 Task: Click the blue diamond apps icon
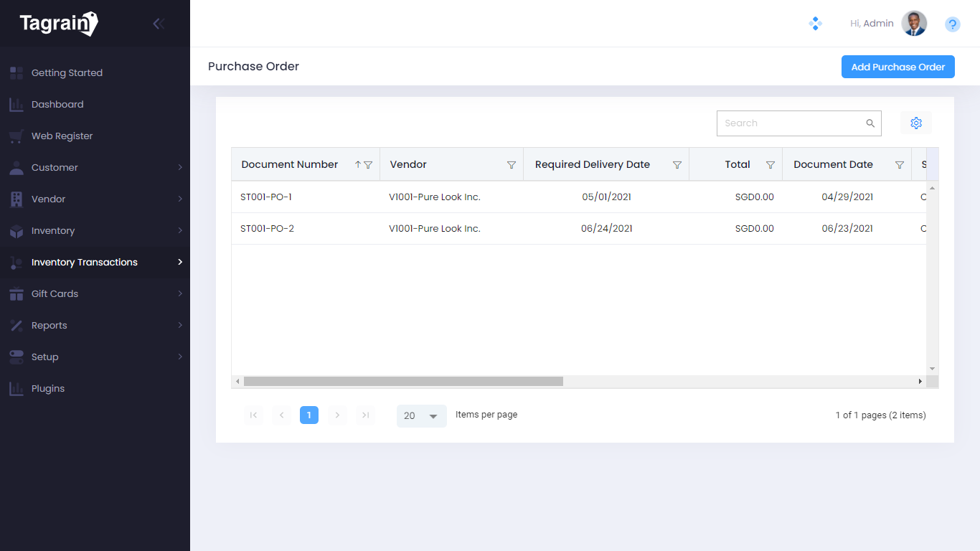pos(815,24)
